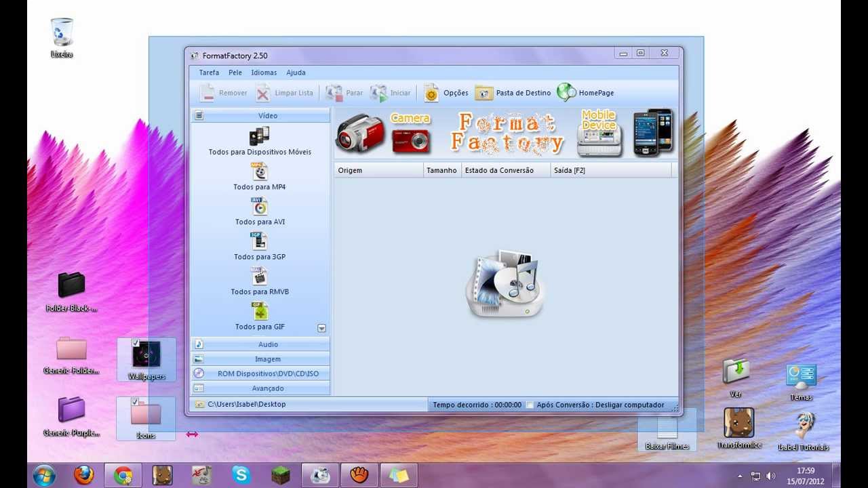Choose Todos para AVI converter
Viewport: 868px width, 488px height.
click(x=260, y=211)
